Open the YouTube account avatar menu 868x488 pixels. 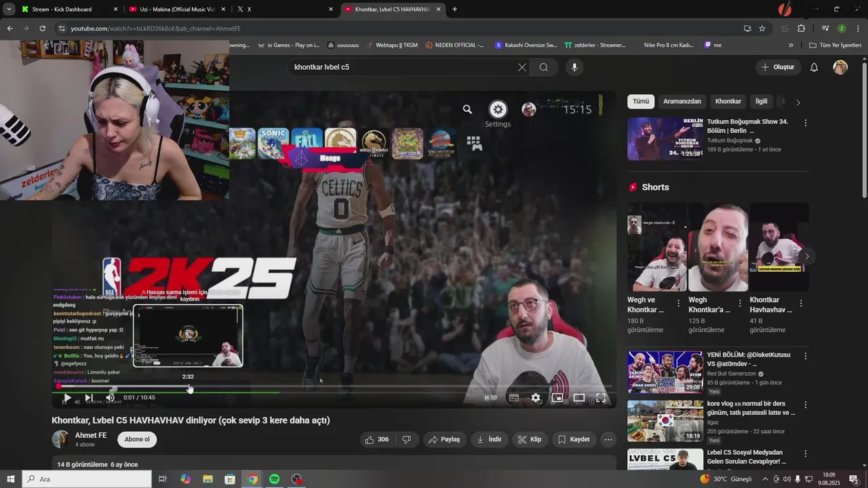tap(840, 67)
